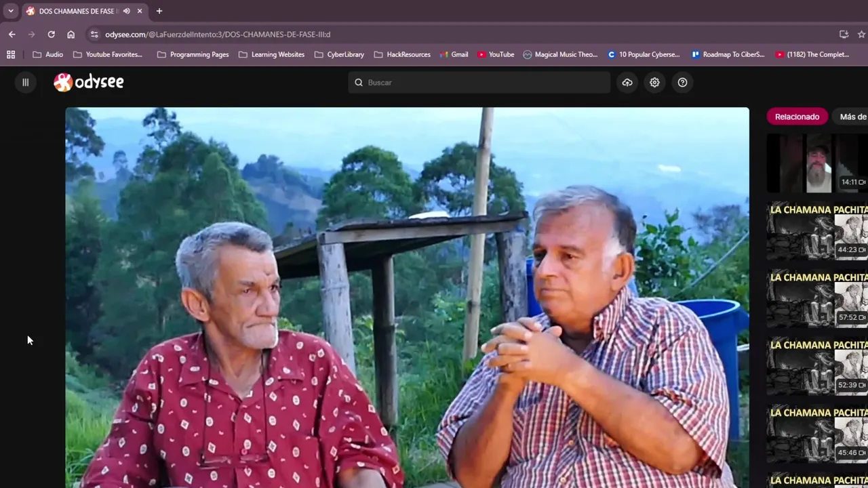Open the HackResources bookmarks folder
Viewport: 868px width, 488px height.
click(x=401, y=54)
